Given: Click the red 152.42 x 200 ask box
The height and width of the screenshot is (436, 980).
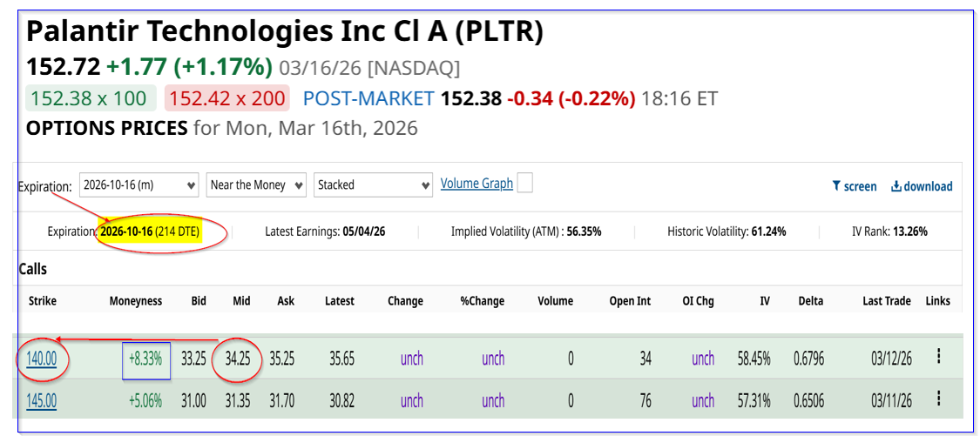Looking at the screenshot, I should coord(226,98).
